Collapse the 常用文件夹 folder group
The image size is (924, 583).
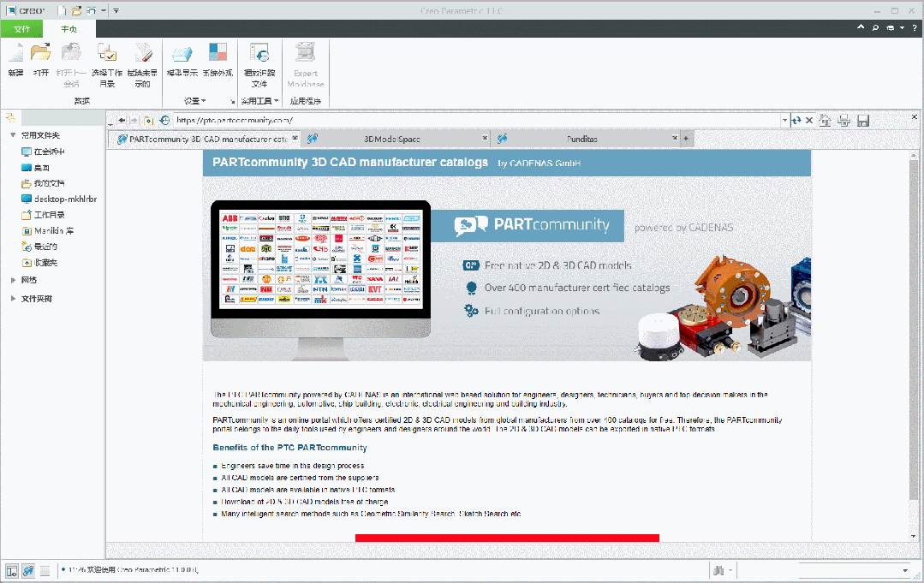coord(13,135)
